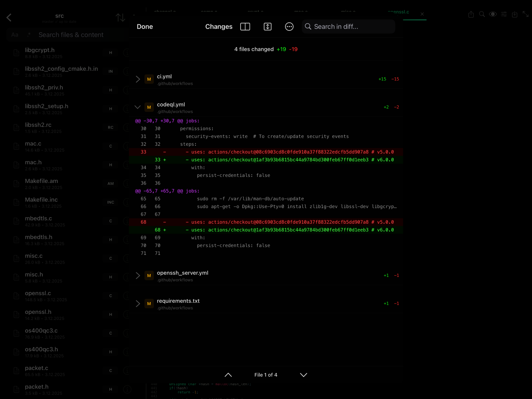
Task: Click the Done button
Action: point(145,27)
